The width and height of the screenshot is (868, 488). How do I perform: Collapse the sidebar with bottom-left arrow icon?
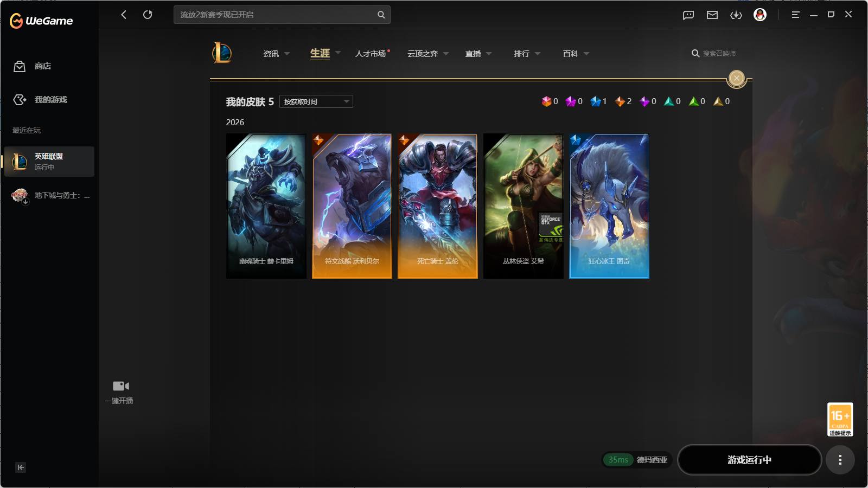point(21,467)
